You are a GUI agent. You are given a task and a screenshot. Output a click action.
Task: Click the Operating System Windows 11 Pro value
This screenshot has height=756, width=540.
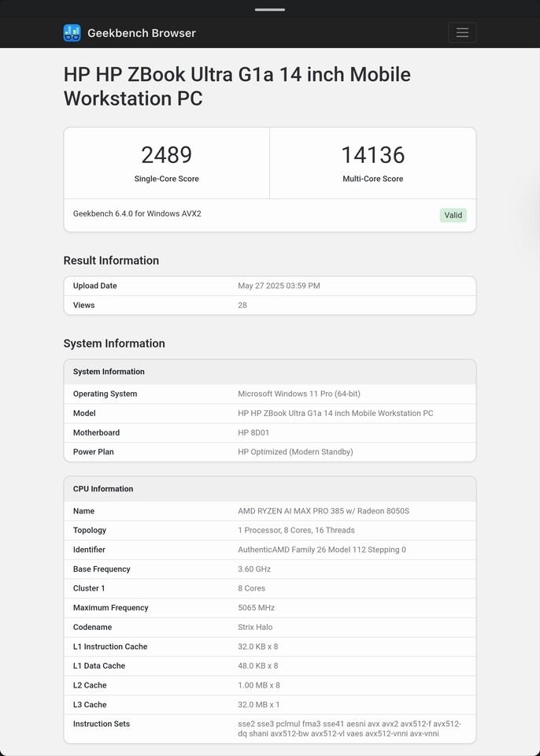tap(299, 394)
